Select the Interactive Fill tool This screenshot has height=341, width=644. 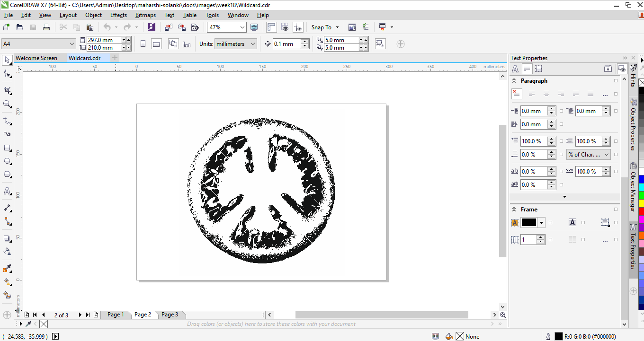[x=7, y=282]
